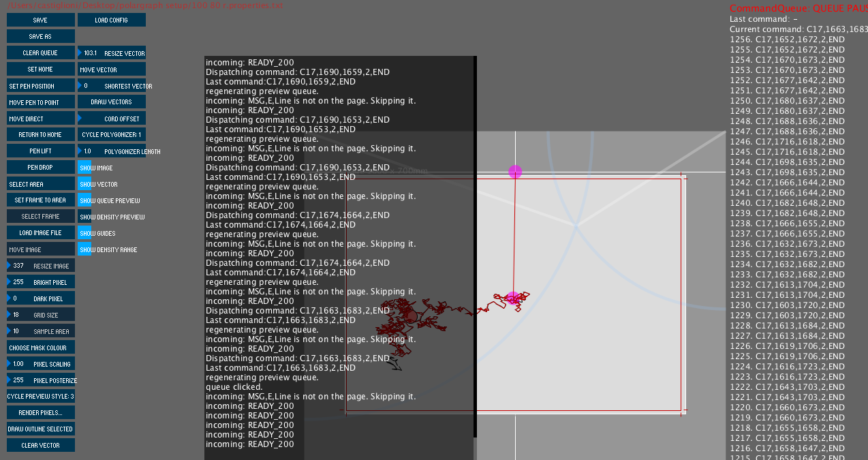The image size is (868, 460).
Task: Click SAVE AS to save properties
Action: click(x=40, y=37)
